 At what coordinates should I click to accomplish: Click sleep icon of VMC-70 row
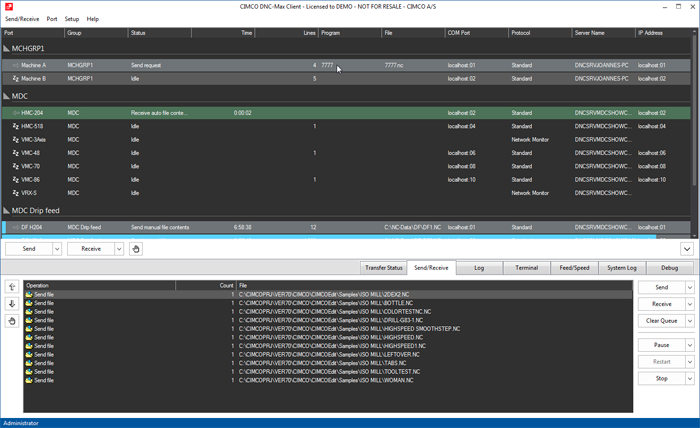pos(16,166)
